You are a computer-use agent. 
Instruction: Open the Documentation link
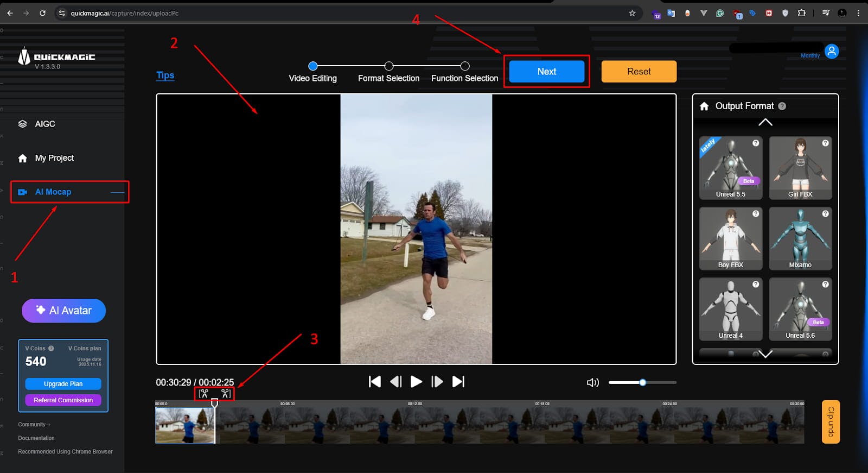click(36, 438)
